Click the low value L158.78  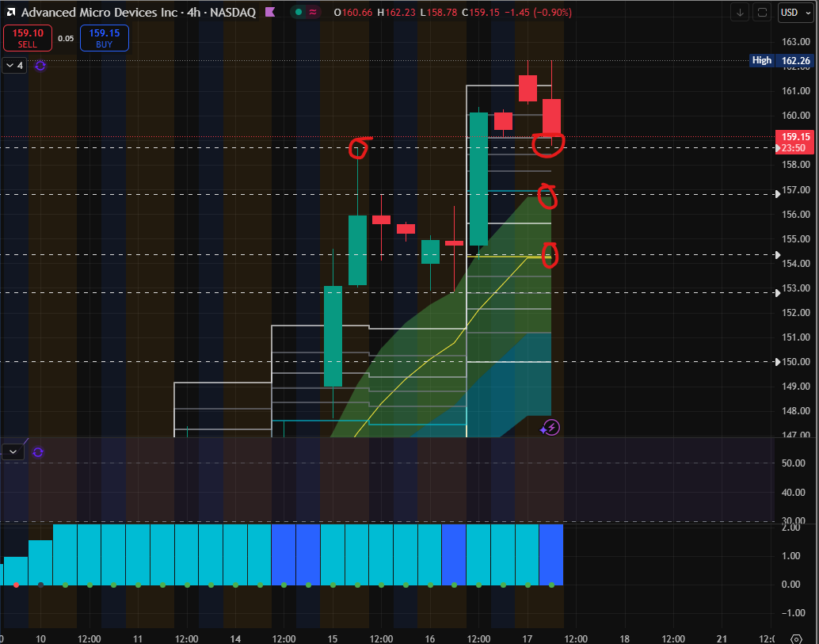click(439, 12)
